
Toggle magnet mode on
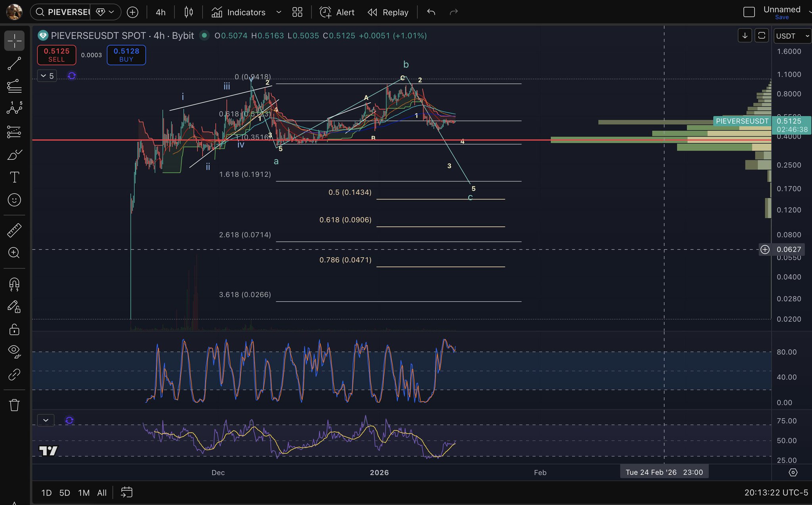(x=14, y=284)
